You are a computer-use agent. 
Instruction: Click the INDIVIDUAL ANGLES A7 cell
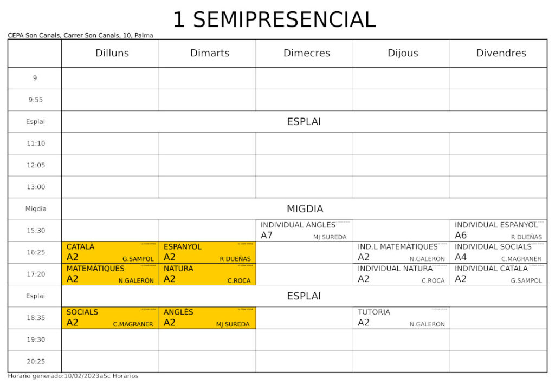(x=305, y=231)
